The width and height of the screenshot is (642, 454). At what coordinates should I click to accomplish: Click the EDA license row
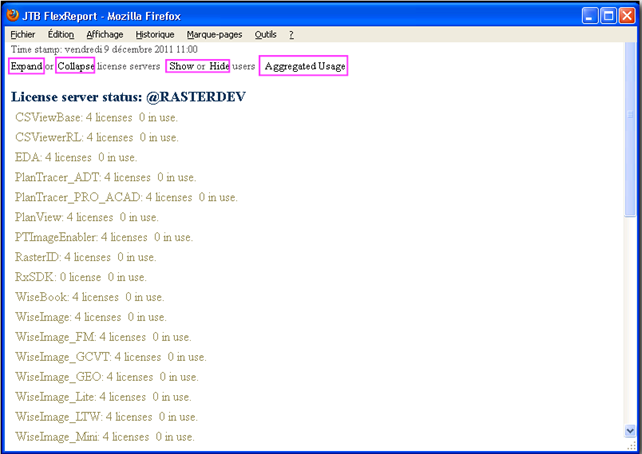tap(76, 158)
